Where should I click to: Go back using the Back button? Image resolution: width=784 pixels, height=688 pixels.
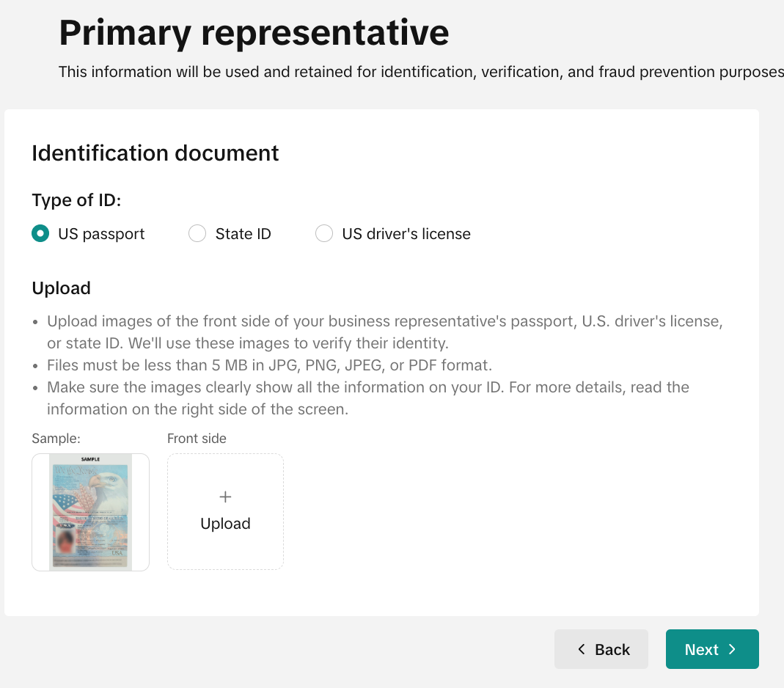pos(601,649)
